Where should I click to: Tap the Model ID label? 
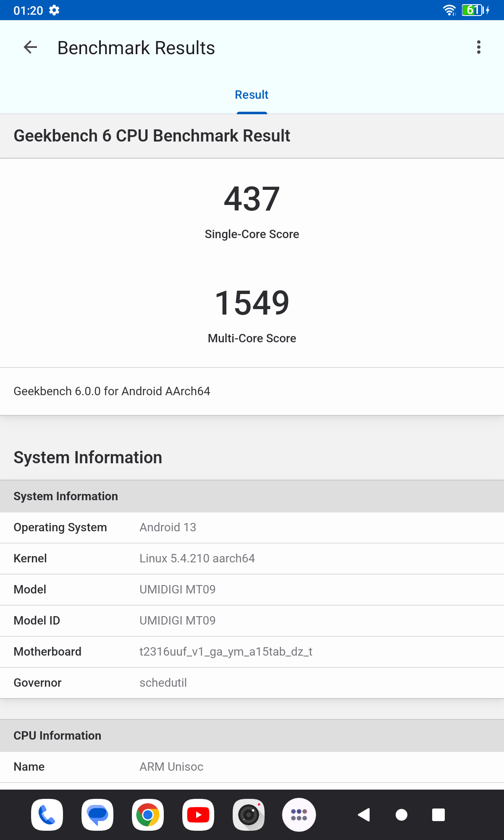(37, 620)
